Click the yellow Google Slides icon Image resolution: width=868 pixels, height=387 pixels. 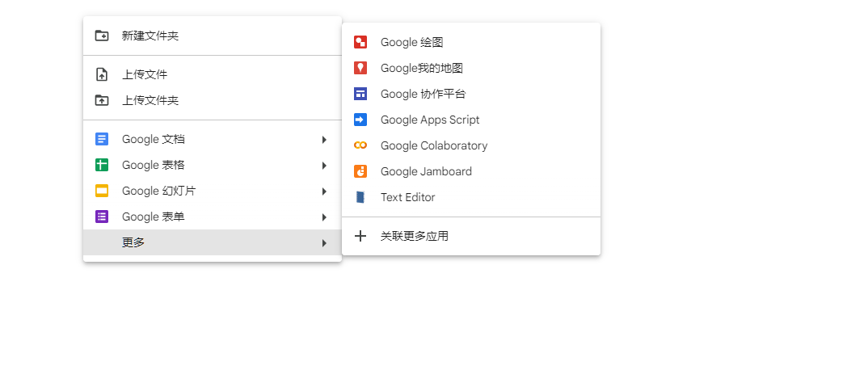pyautogui.click(x=102, y=191)
